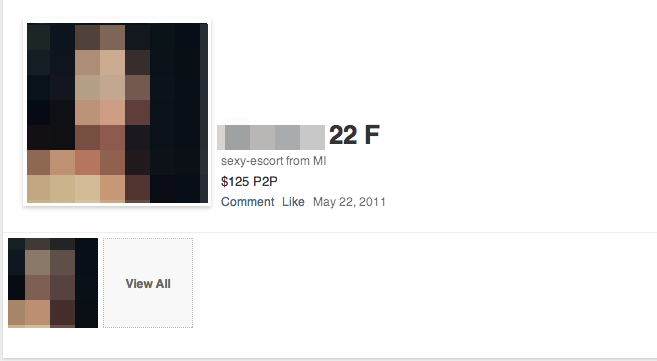The image size is (657, 361).
Task: Click the Comment link
Action: [x=247, y=202]
